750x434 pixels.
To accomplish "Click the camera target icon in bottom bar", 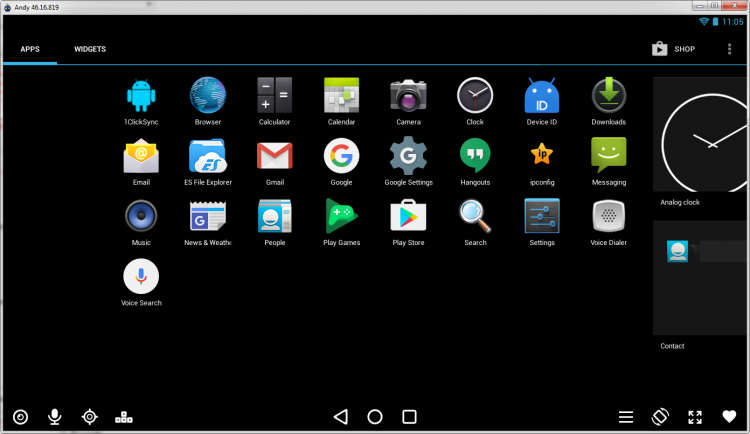I will [x=20, y=417].
